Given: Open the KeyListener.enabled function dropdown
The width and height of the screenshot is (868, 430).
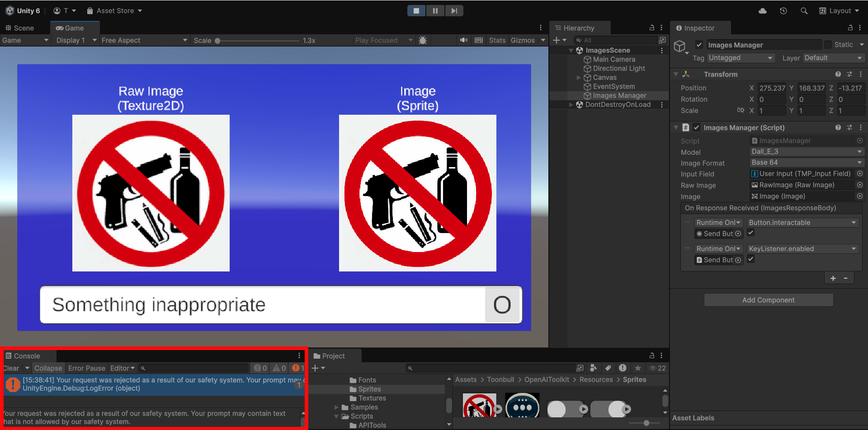Looking at the screenshot, I should click(802, 249).
